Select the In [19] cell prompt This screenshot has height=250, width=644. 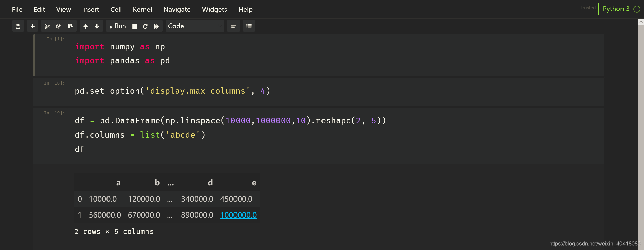(54, 113)
